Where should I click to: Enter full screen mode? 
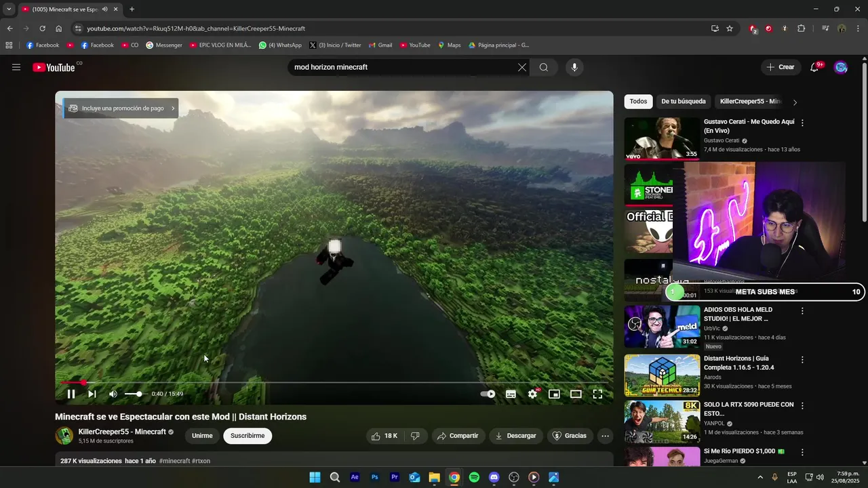597,394
